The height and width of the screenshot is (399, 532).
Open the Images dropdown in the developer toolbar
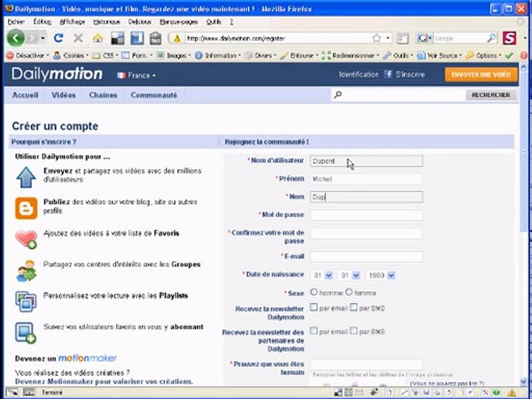coord(173,55)
